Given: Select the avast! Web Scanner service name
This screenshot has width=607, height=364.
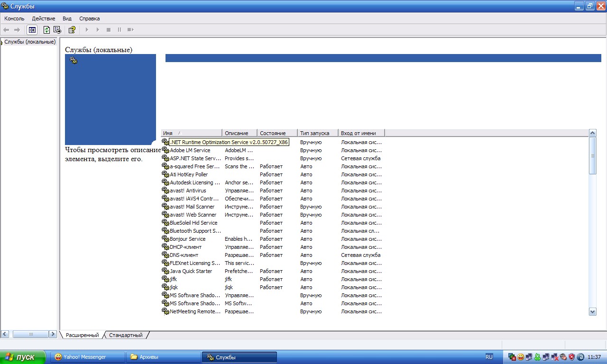Looking at the screenshot, I should click(x=193, y=215).
